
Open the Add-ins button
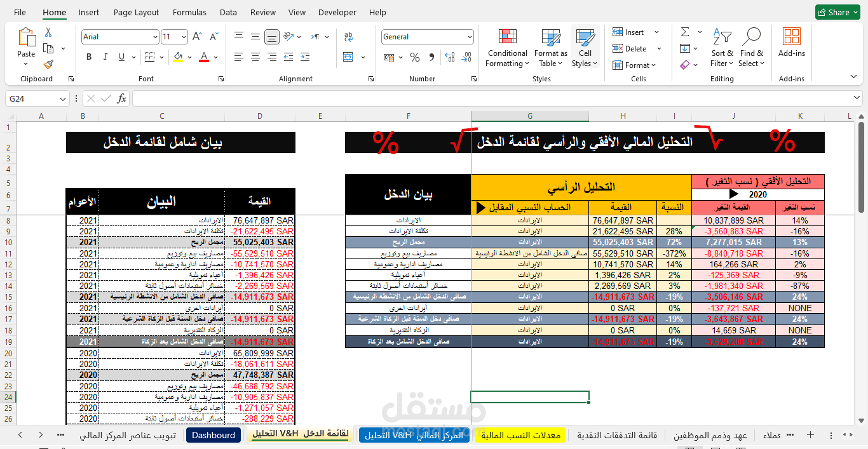click(791, 42)
